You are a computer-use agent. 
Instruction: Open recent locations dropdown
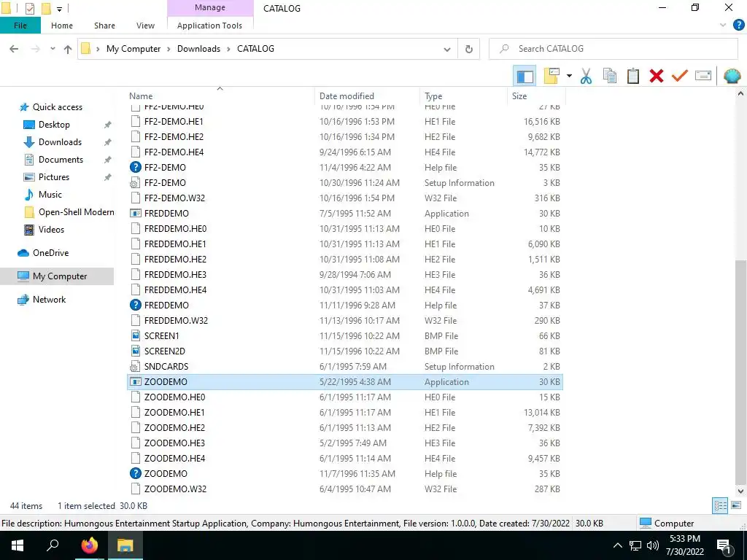click(53, 49)
